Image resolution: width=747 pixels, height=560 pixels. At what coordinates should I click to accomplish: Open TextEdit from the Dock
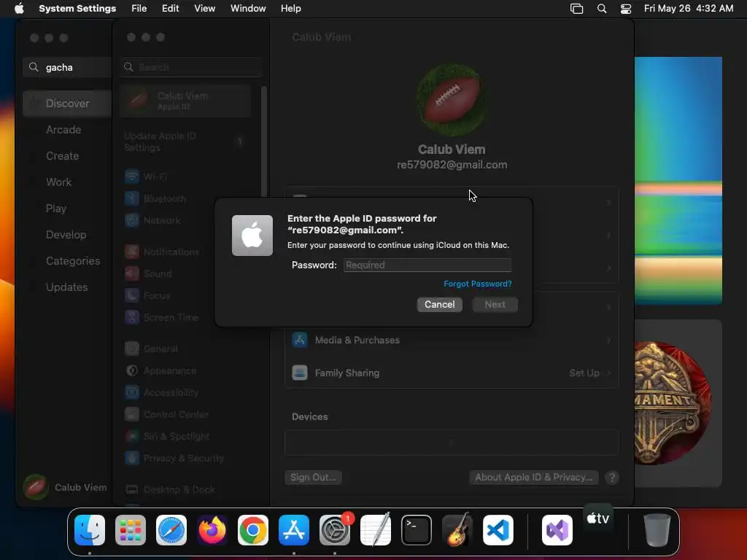(x=376, y=530)
